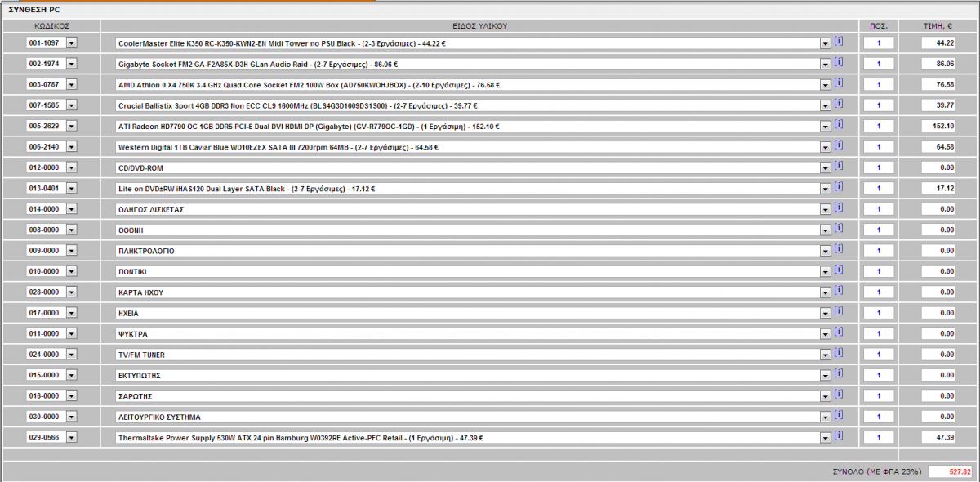
Task: Open info icon for CoolerMaster Elite K350 row
Action: (838, 41)
